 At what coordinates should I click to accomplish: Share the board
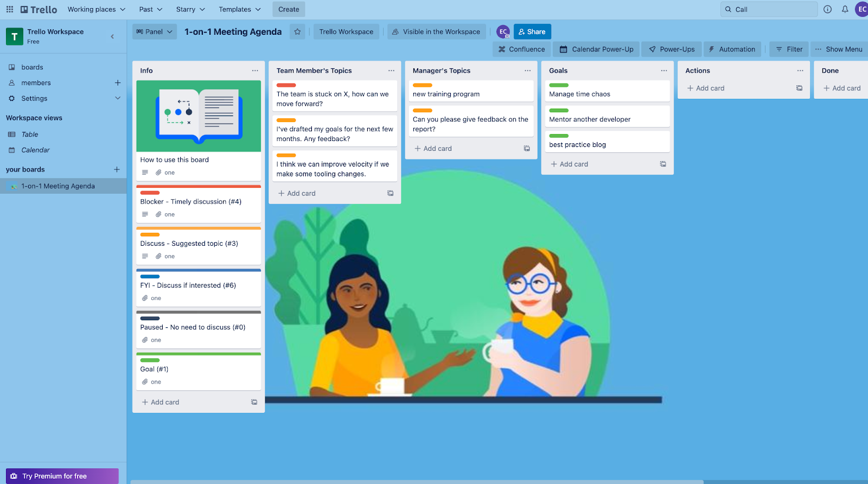[532, 31]
